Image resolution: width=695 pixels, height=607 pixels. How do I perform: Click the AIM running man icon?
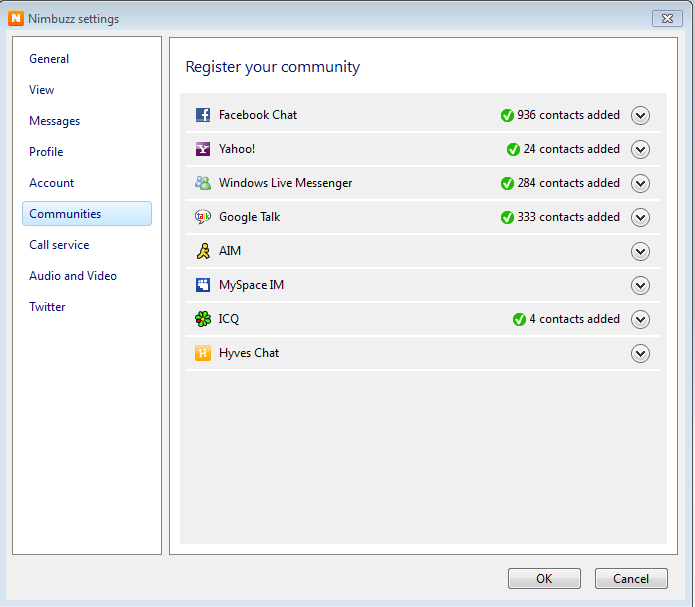point(203,251)
